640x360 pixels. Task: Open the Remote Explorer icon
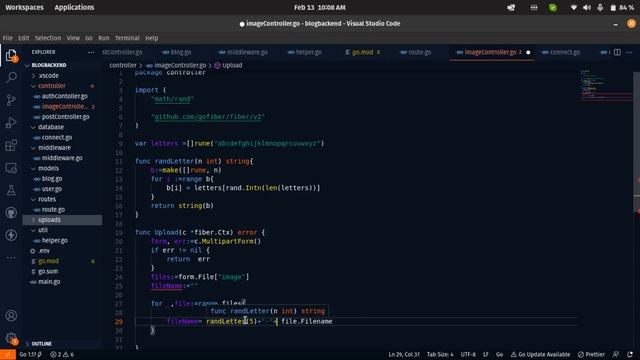[11, 168]
